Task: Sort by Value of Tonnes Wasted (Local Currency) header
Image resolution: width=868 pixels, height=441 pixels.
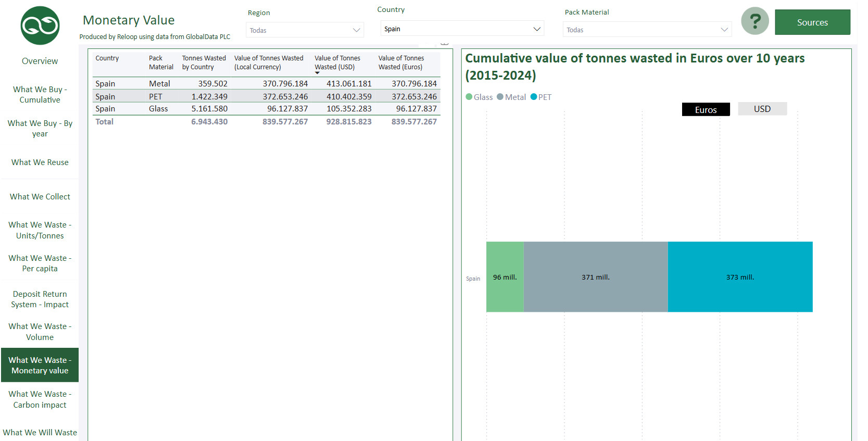Action: 269,62
